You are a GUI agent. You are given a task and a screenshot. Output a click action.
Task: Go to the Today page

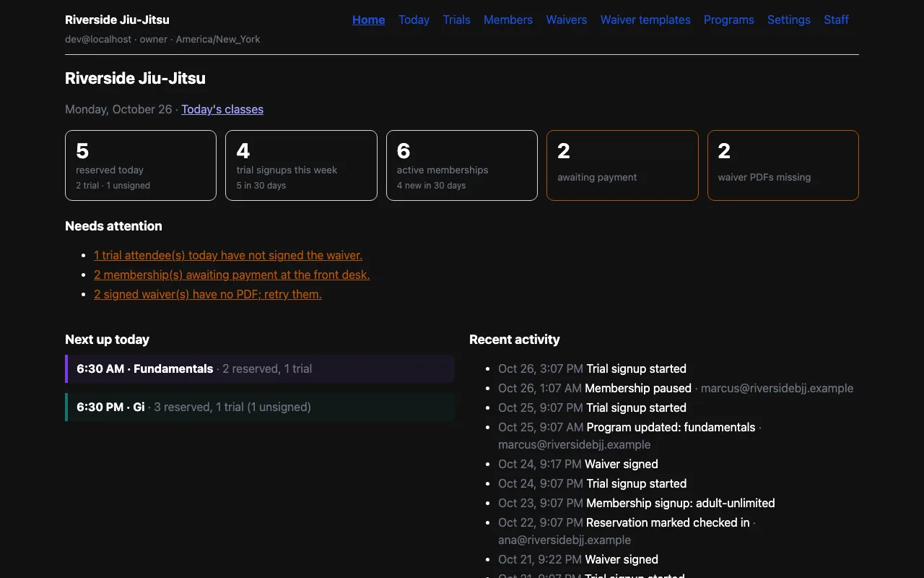click(414, 20)
